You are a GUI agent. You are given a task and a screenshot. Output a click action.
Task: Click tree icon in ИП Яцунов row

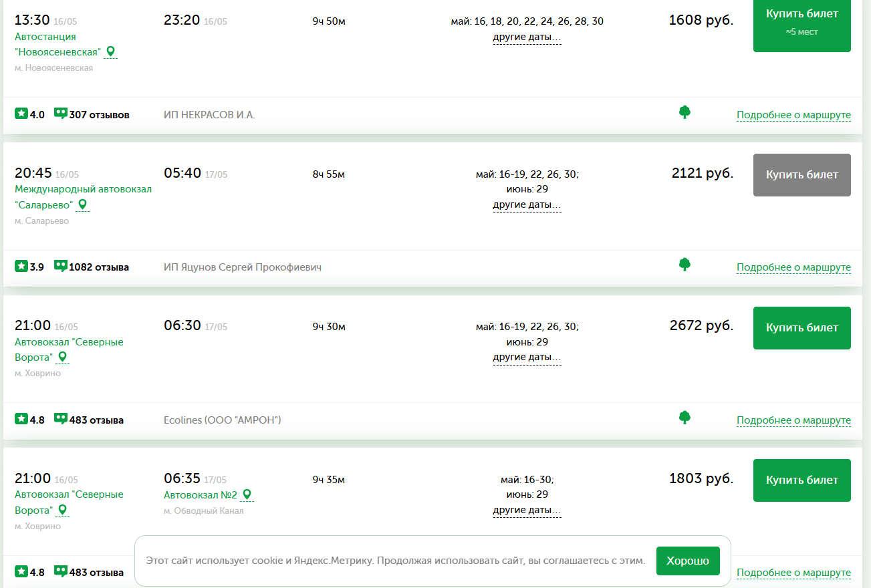(x=685, y=265)
